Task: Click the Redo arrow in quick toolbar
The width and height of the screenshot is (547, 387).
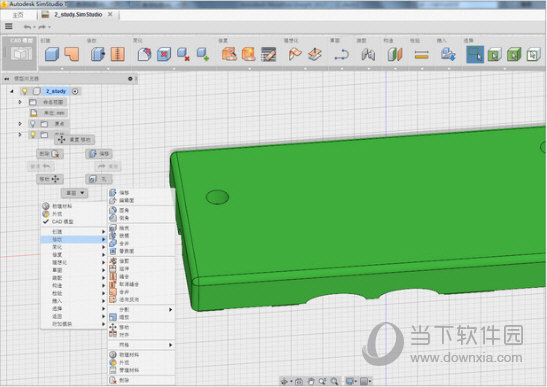Action: [42, 27]
